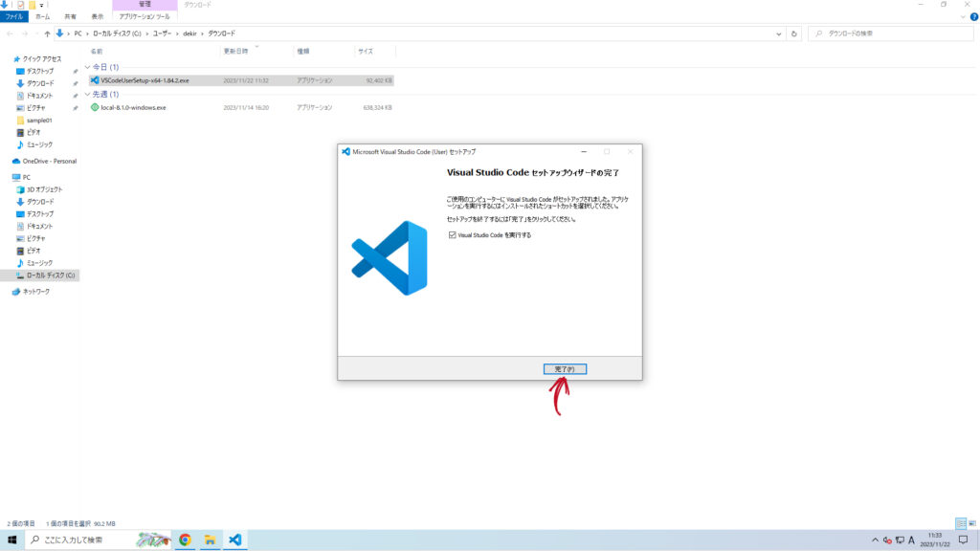Open quick access toolbar dropdown

click(42, 5)
